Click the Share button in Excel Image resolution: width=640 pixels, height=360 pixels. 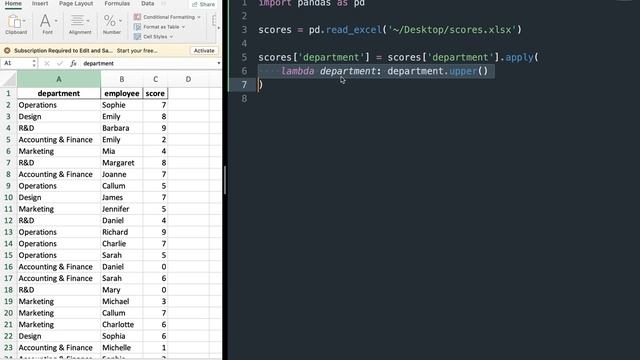[203, 4]
